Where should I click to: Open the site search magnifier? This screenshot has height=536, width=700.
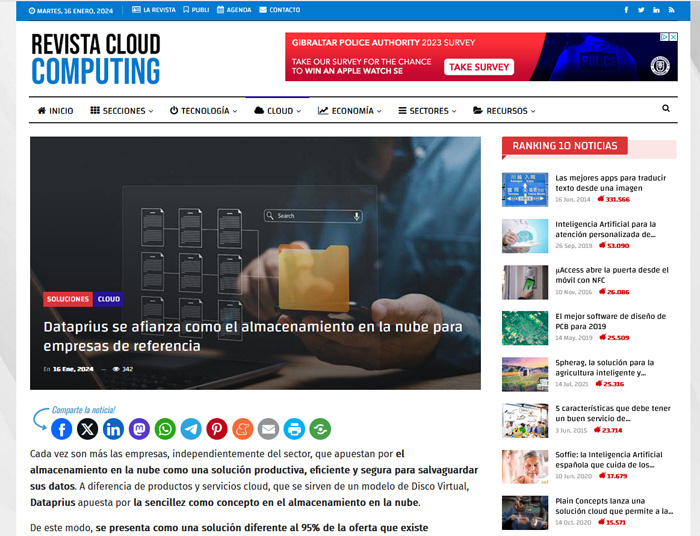pyautogui.click(x=666, y=108)
